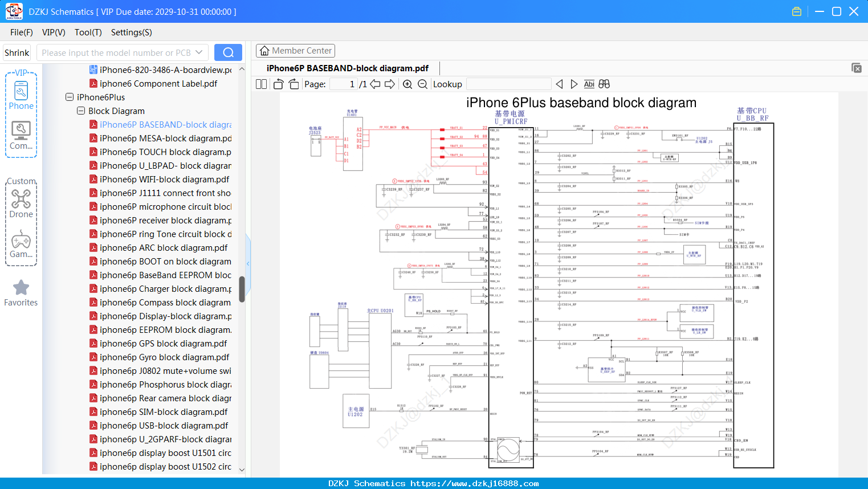868x489 pixels.
Task: Select the Game console category icon
Action: [21, 244]
